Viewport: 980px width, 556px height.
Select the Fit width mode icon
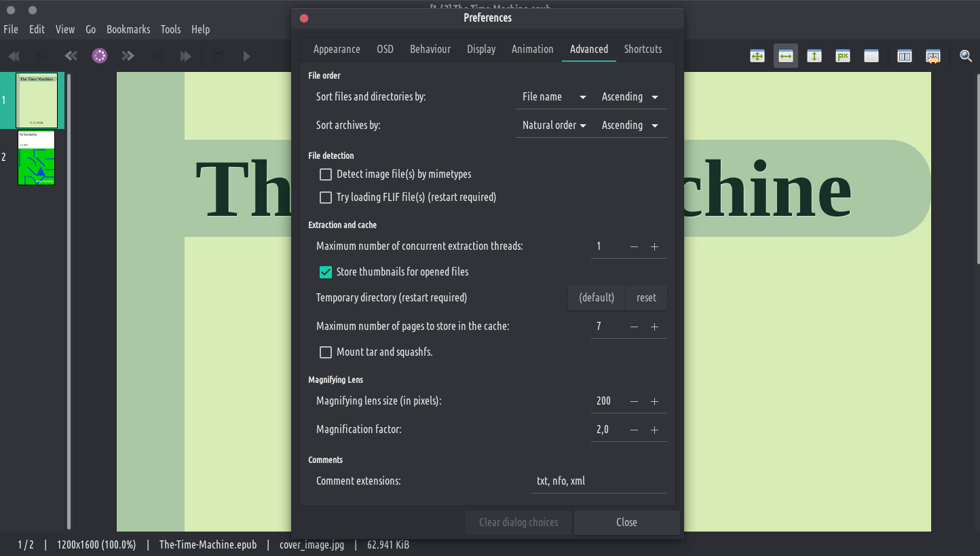786,56
